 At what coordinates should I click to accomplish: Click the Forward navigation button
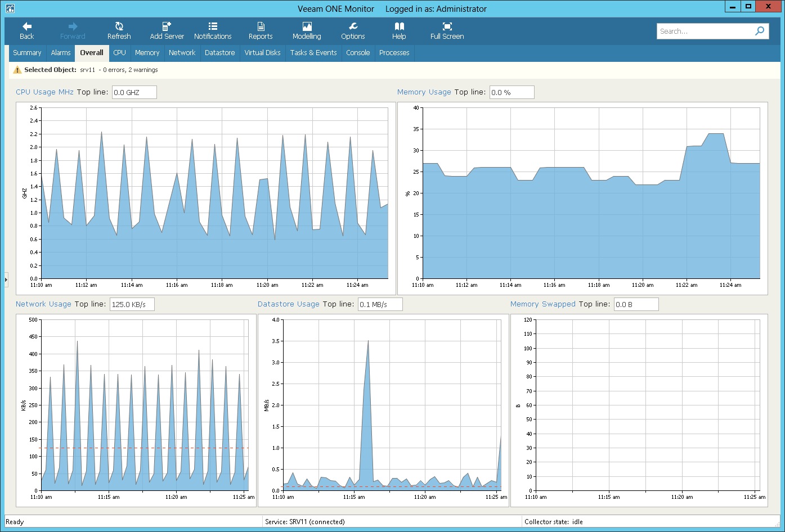(x=73, y=31)
